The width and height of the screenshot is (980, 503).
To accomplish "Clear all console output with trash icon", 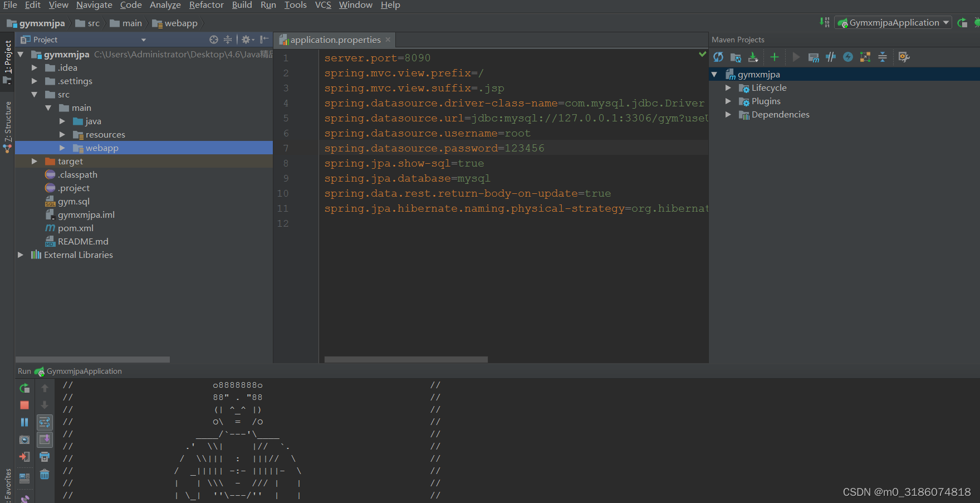I will [45, 474].
